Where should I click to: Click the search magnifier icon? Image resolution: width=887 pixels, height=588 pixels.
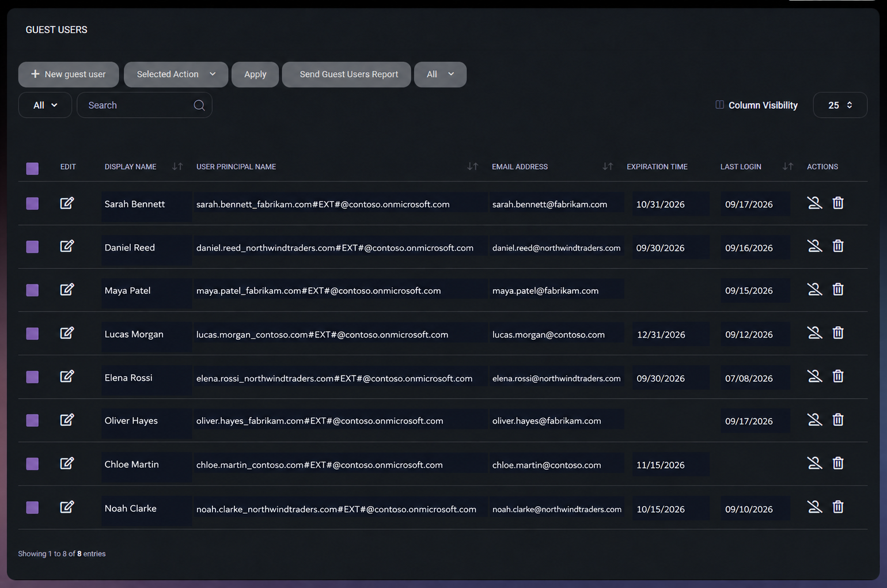199,105
